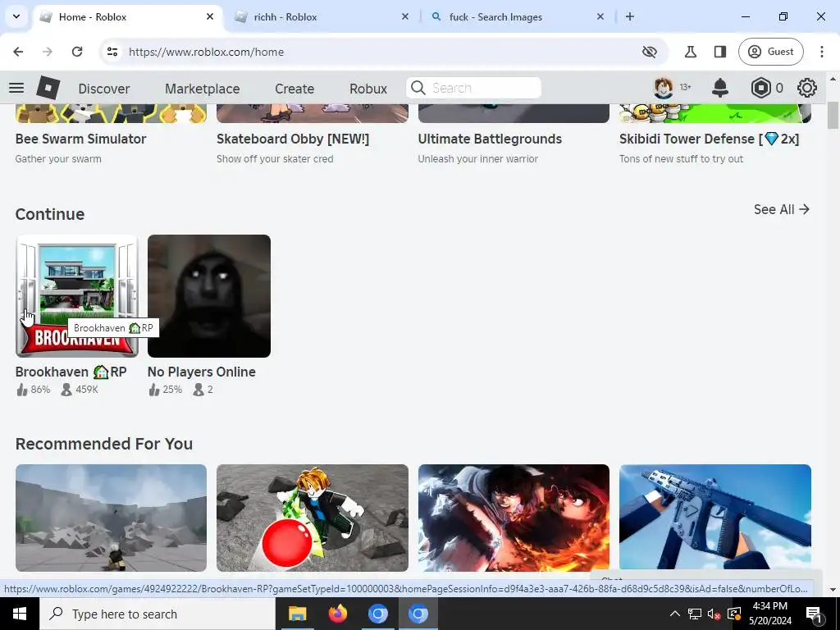Click the page vertical scrollbar thumb
840x630 pixels.
(833, 115)
